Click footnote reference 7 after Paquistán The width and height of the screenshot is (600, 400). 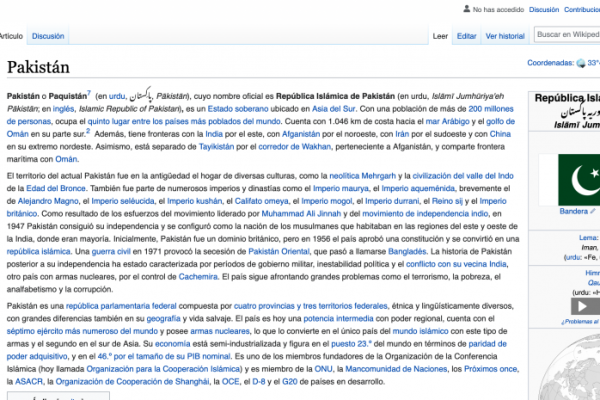89,93
